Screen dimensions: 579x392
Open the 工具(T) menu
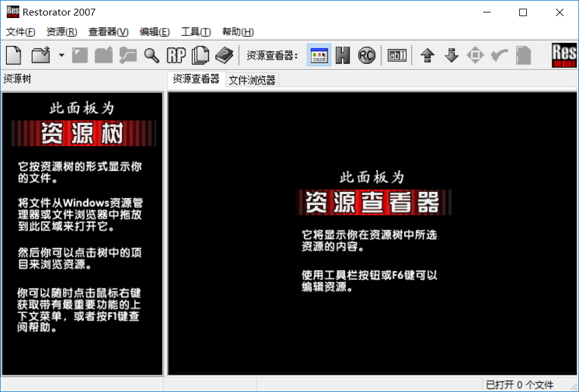click(x=196, y=32)
